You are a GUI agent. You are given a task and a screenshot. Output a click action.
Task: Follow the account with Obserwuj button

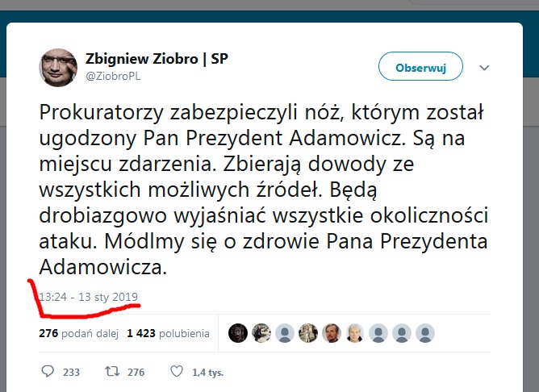click(420, 66)
